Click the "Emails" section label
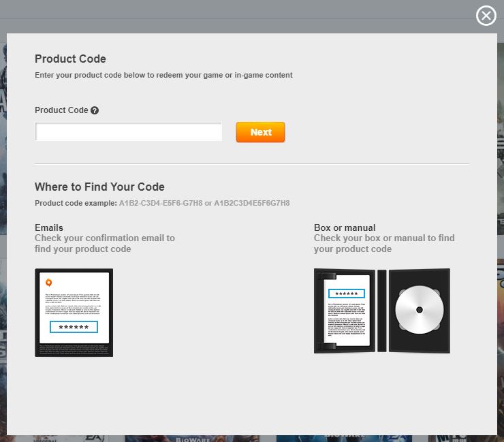The image size is (504, 442). [49, 227]
